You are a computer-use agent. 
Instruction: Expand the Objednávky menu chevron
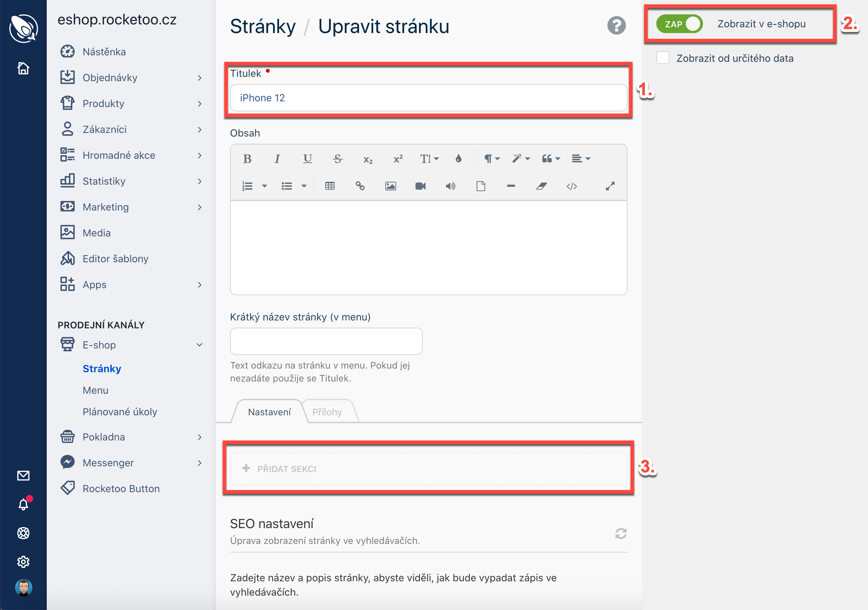coord(199,78)
